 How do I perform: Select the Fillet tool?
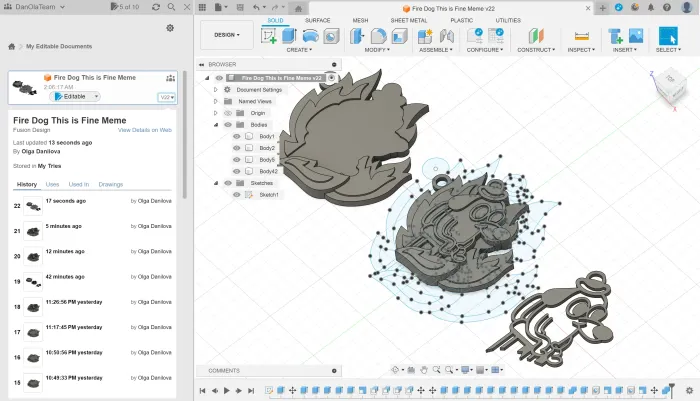click(x=378, y=36)
